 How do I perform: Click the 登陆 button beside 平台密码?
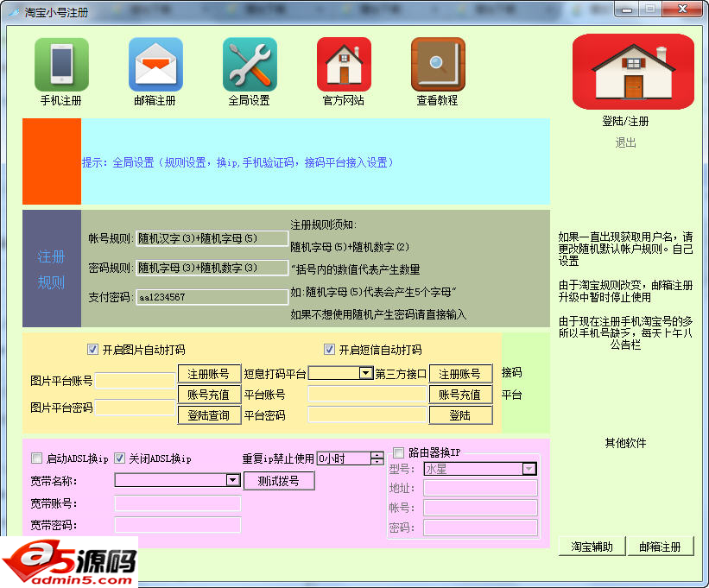(x=460, y=415)
